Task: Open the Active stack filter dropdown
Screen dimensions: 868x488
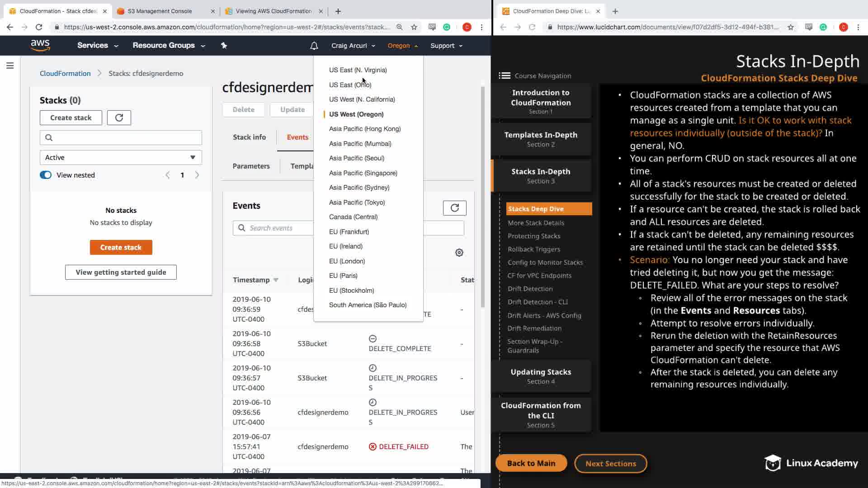Action: [x=121, y=158]
